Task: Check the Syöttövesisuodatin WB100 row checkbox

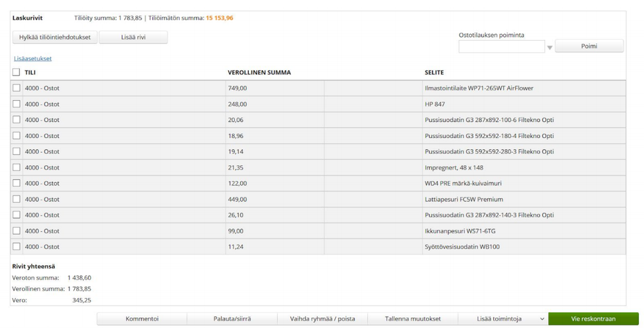Action: 16,246
